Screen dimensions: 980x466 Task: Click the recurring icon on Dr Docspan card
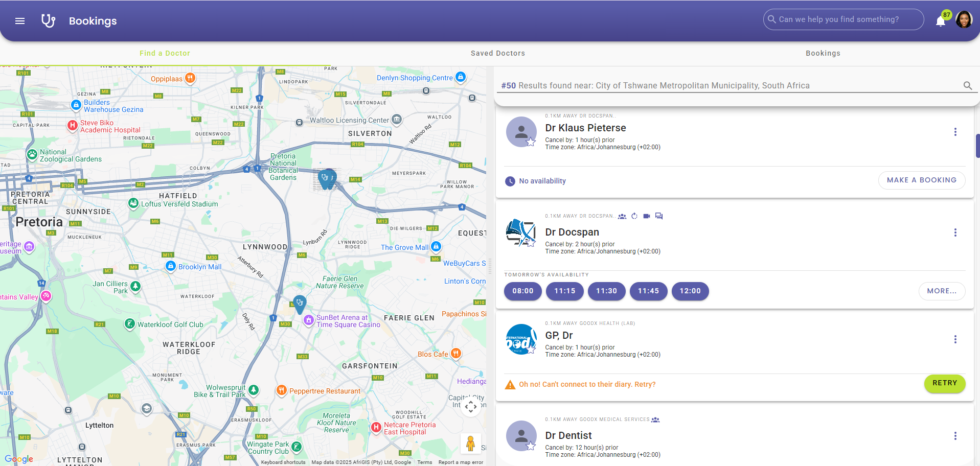tap(634, 216)
